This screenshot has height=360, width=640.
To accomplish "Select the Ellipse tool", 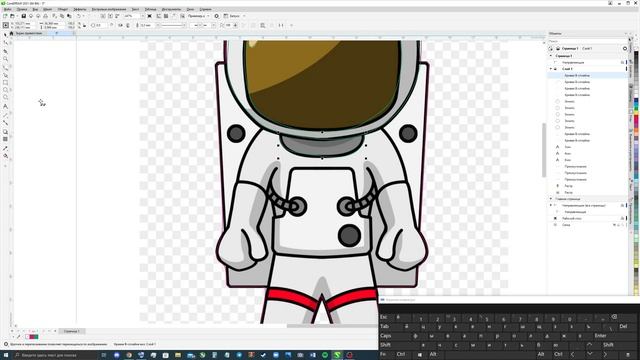I will click(5, 90).
